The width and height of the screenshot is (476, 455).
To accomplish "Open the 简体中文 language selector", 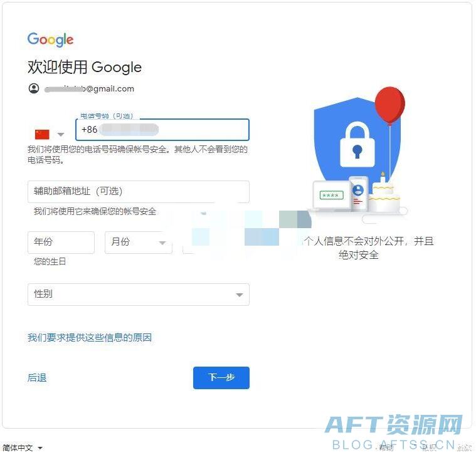I will (23, 447).
